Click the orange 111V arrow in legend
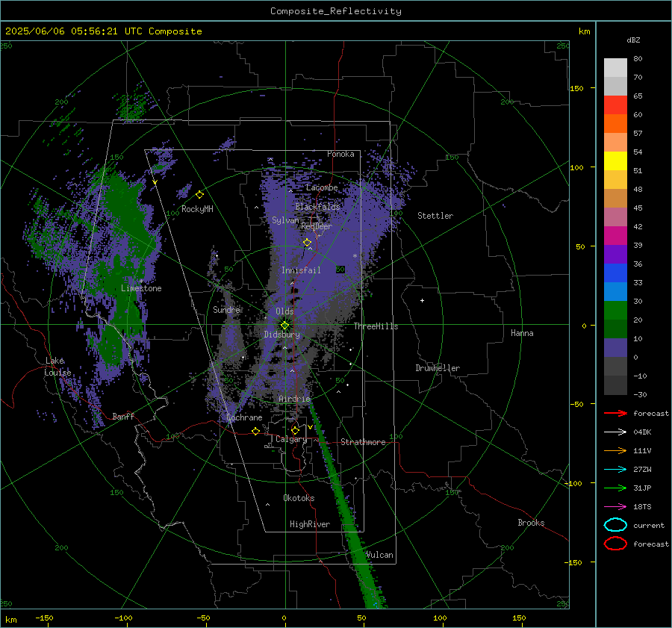Screen dimensions: 672x628 pos(615,450)
